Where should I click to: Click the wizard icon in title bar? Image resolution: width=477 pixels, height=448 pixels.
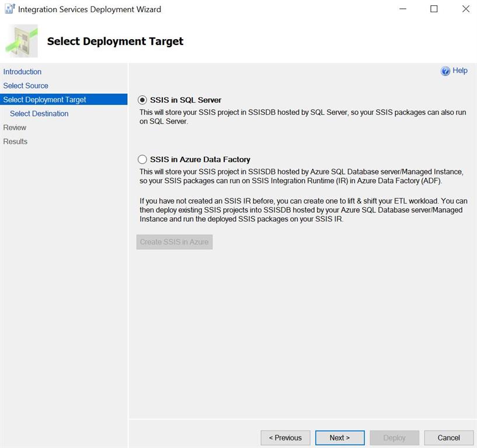click(10, 9)
